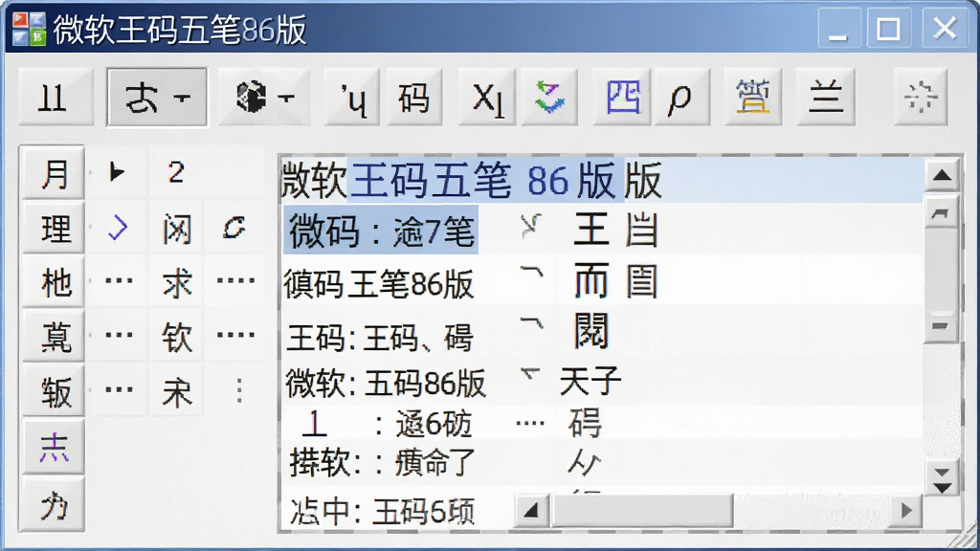Click the 皈 button in the left column

tap(54, 391)
